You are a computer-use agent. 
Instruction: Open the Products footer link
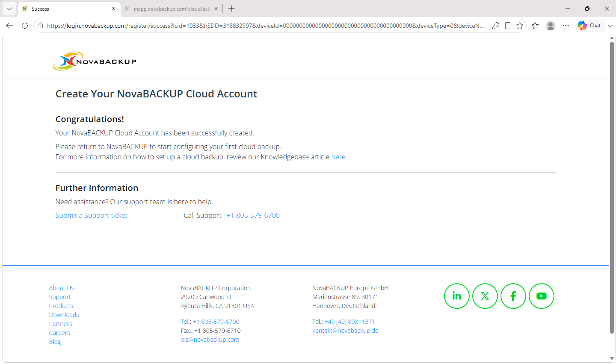point(61,306)
